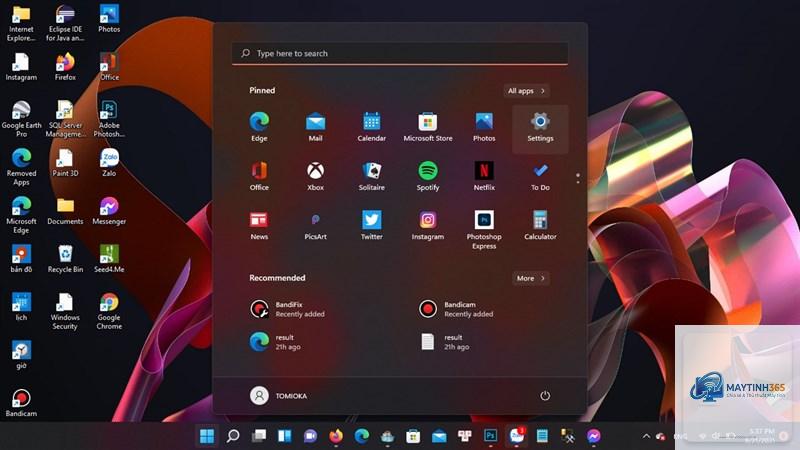This screenshot has height=450, width=800.
Task: Open the News app
Action: [x=259, y=226]
